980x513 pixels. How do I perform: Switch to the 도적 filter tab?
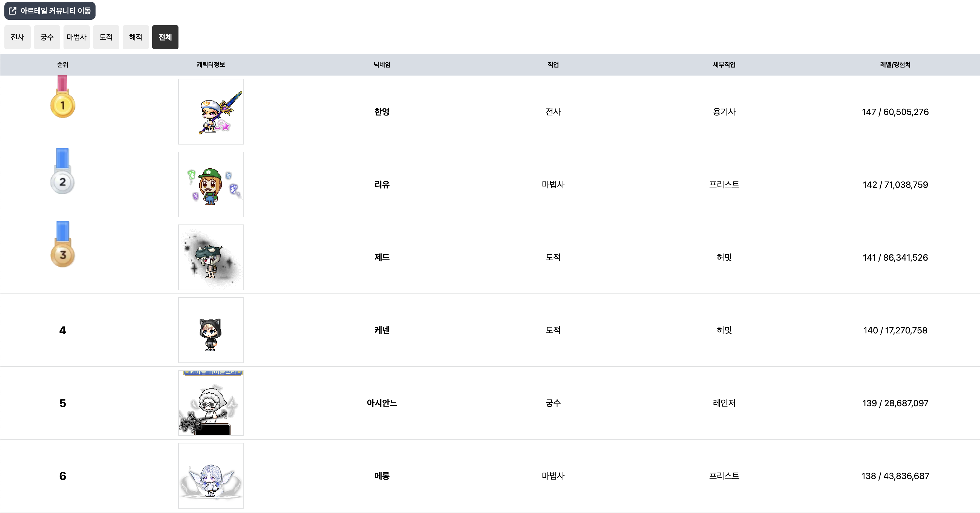pos(106,37)
